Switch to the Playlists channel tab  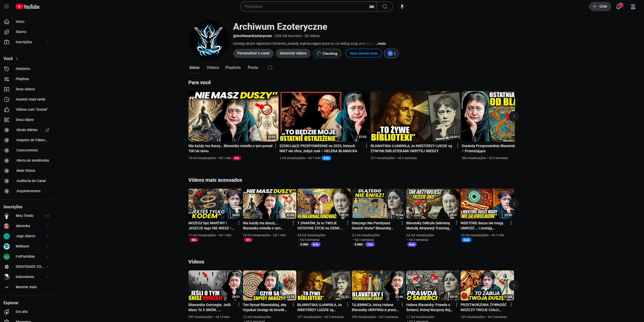233,68
